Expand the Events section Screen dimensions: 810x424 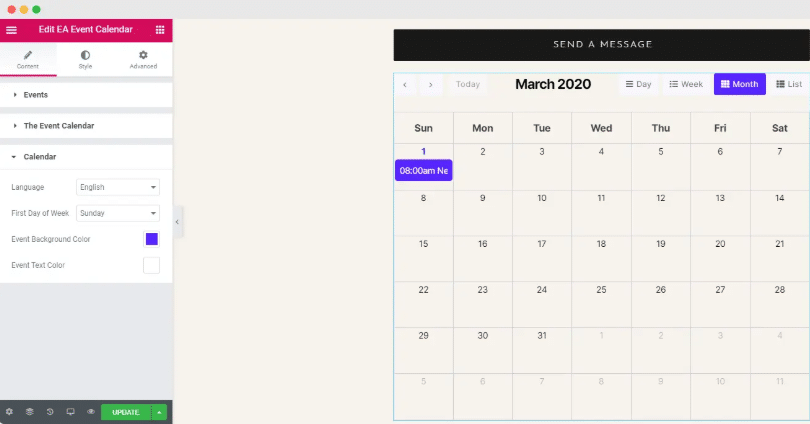tap(36, 95)
